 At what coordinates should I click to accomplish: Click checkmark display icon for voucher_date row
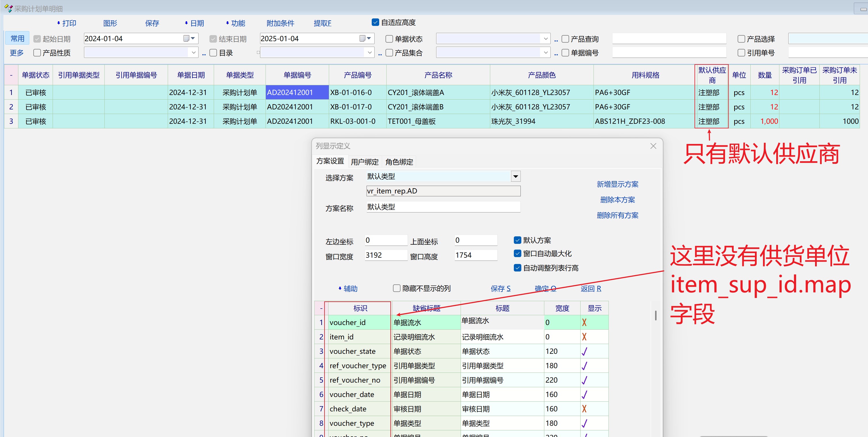pyautogui.click(x=584, y=394)
